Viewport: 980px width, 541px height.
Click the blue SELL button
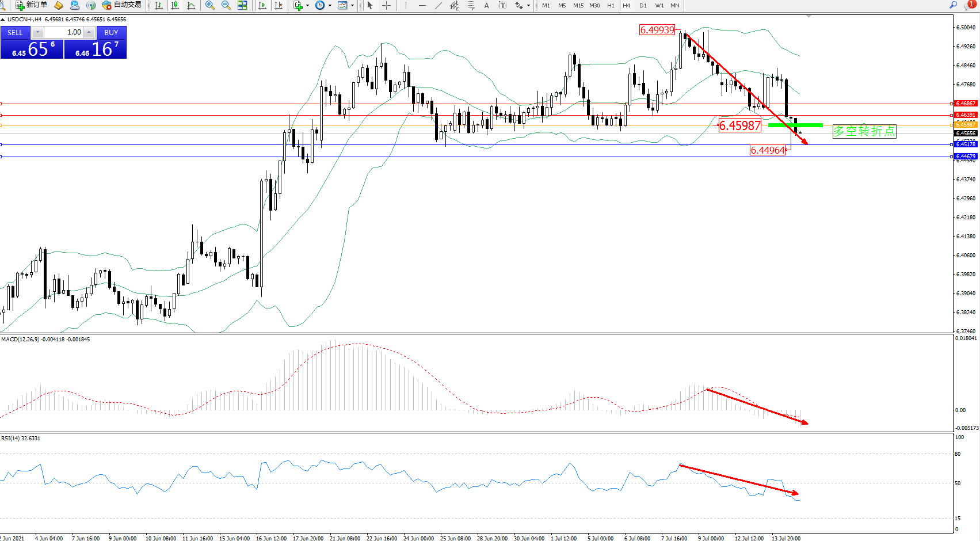click(x=16, y=33)
